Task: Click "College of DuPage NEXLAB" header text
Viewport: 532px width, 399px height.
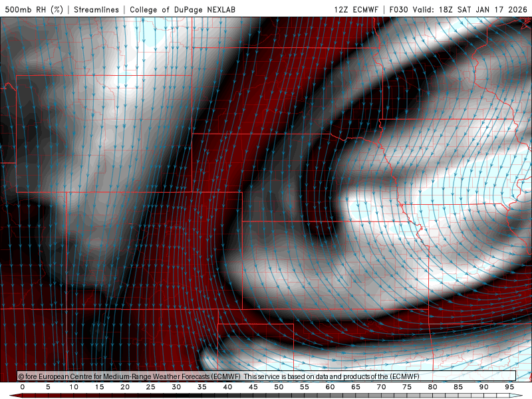Action: pos(182,9)
